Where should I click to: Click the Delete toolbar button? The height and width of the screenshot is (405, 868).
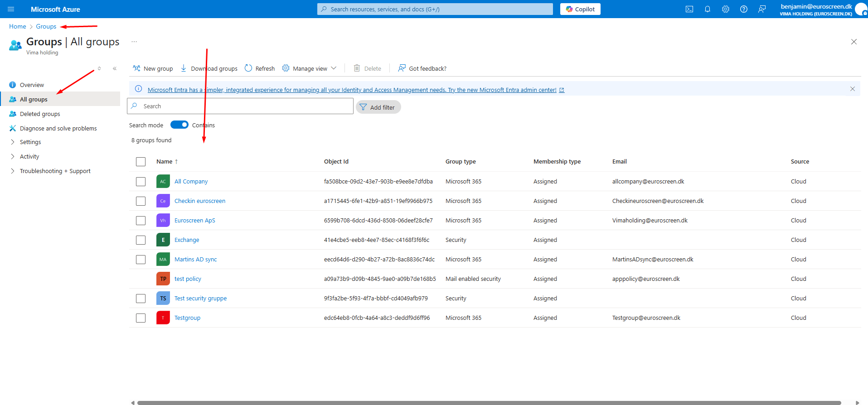point(368,68)
